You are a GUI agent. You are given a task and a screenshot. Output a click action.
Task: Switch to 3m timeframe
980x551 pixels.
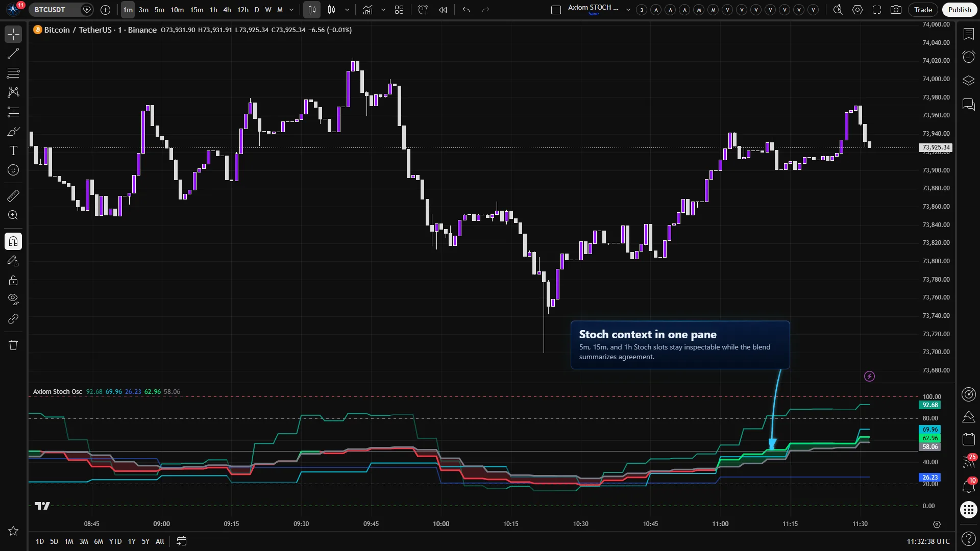[144, 10]
